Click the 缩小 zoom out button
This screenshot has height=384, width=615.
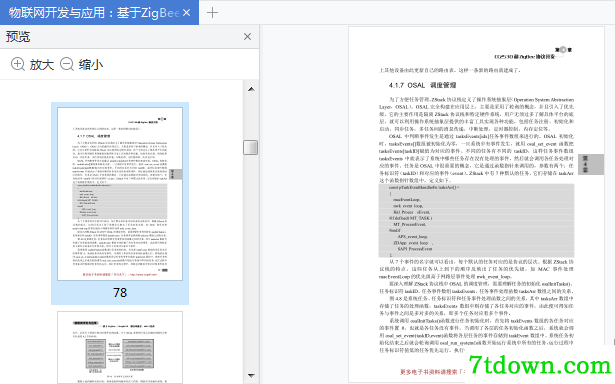click(x=82, y=64)
